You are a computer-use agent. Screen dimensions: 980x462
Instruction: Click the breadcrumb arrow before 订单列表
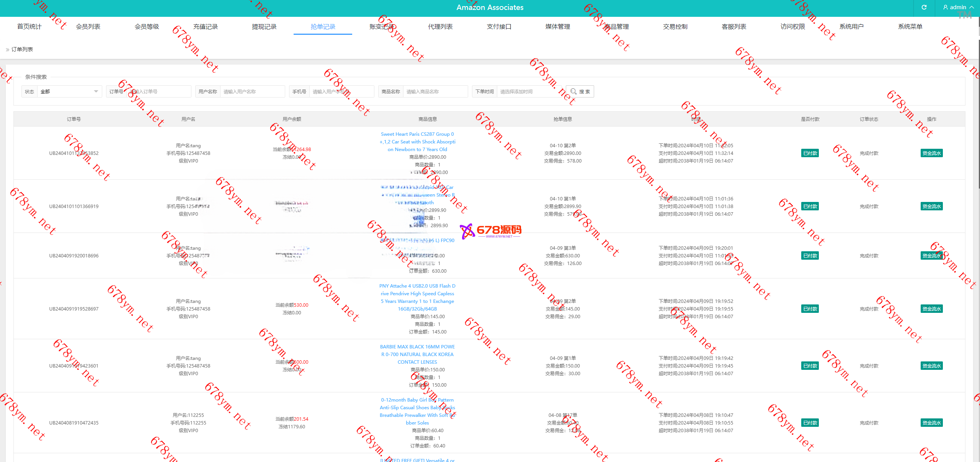(x=7, y=50)
